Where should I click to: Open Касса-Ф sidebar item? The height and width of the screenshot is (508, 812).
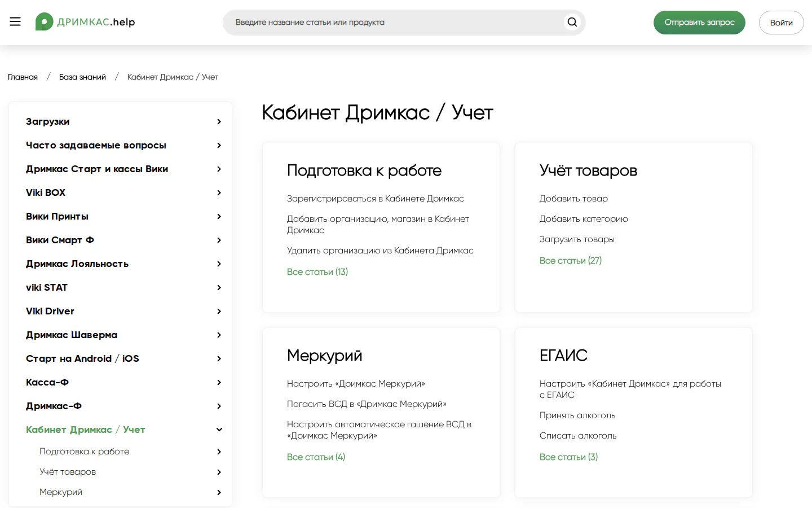coord(47,382)
